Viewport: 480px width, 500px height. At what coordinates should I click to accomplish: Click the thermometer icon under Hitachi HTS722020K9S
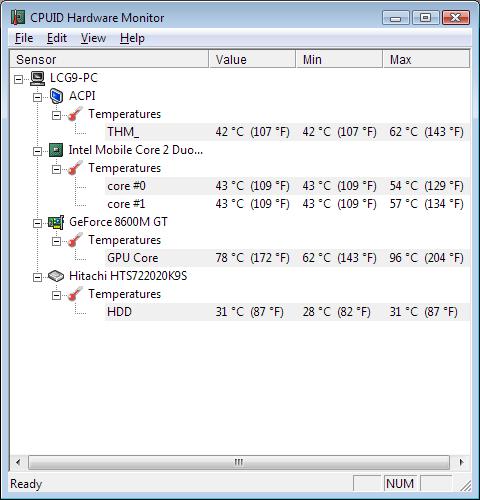pos(75,294)
